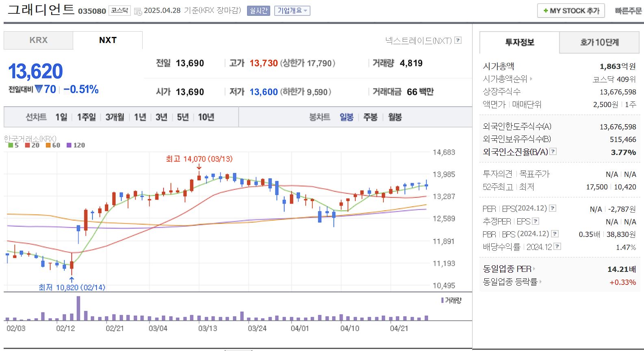Click the 동일업종 PER value 14.21배

pyautogui.click(x=622, y=269)
